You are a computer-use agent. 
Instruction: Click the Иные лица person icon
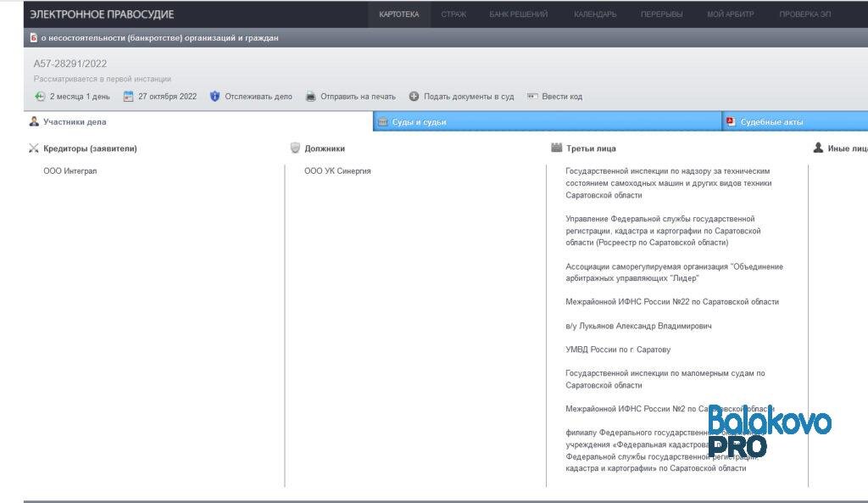click(x=818, y=148)
